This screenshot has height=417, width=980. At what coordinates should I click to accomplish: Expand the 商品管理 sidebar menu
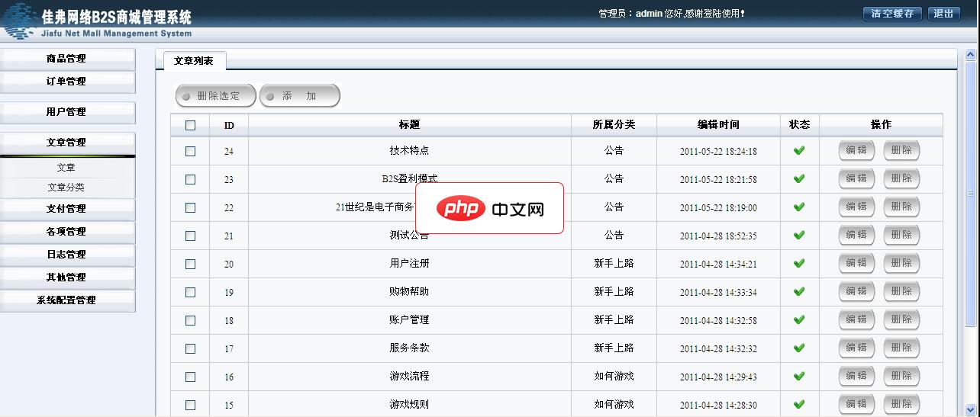tap(67, 59)
